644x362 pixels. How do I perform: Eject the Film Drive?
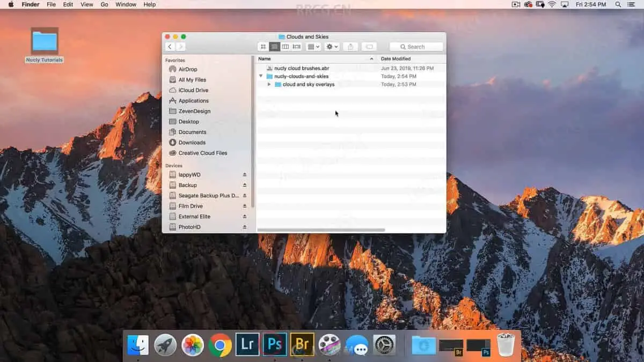tap(245, 206)
